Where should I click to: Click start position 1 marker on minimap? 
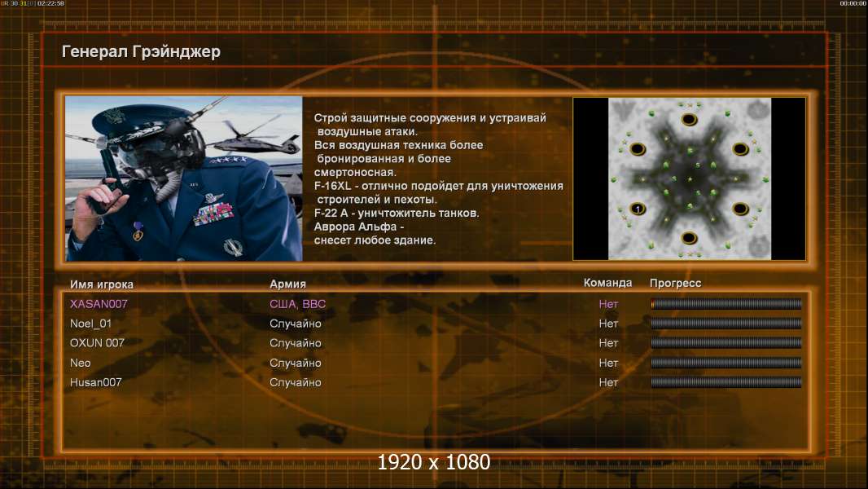click(638, 209)
